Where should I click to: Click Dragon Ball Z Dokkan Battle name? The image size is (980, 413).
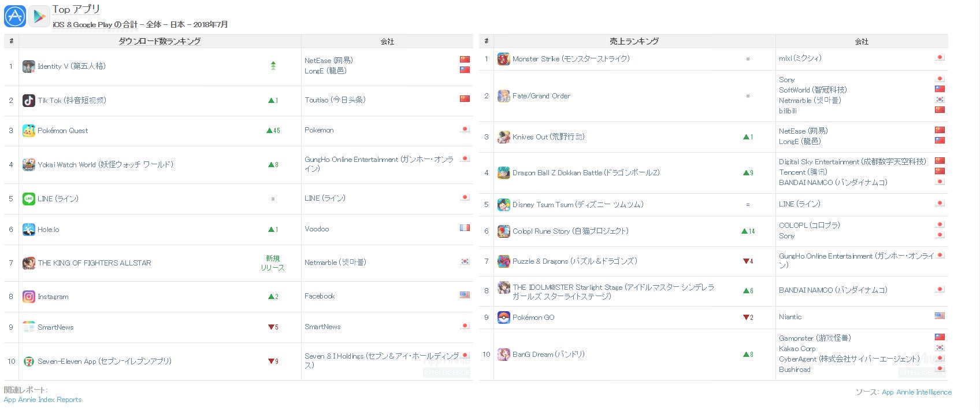[586, 173]
